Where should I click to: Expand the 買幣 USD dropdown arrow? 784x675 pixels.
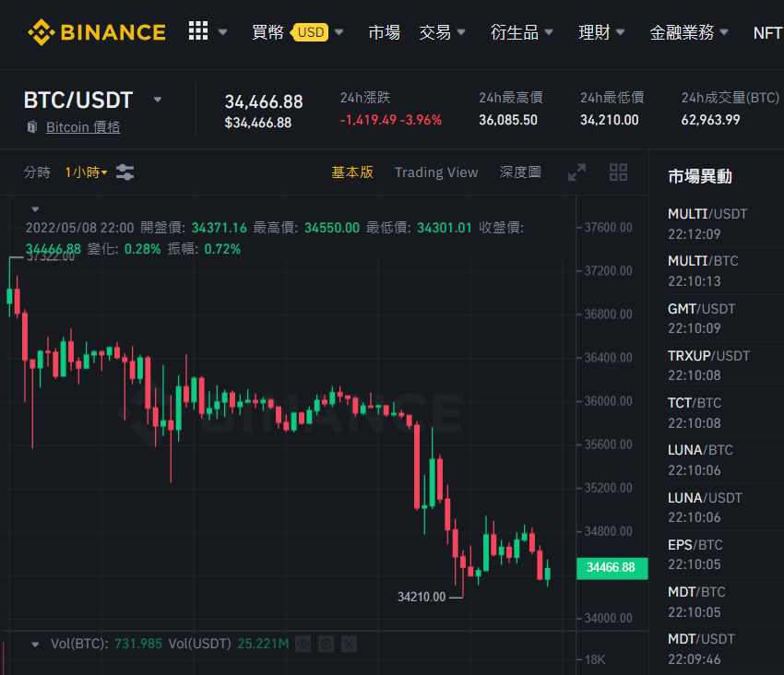[339, 32]
